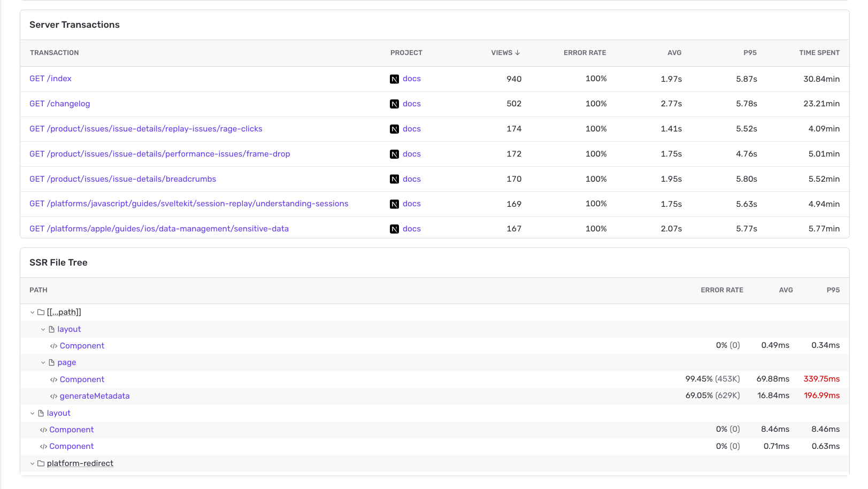Open the frame-drop transaction link
This screenshot has height=489, width=868.
click(160, 154)
